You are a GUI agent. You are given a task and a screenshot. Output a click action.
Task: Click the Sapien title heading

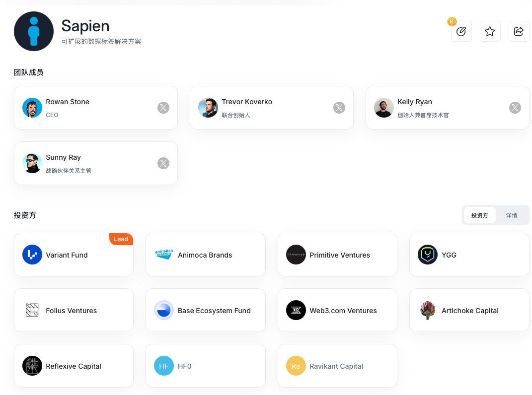click(85, 26)
